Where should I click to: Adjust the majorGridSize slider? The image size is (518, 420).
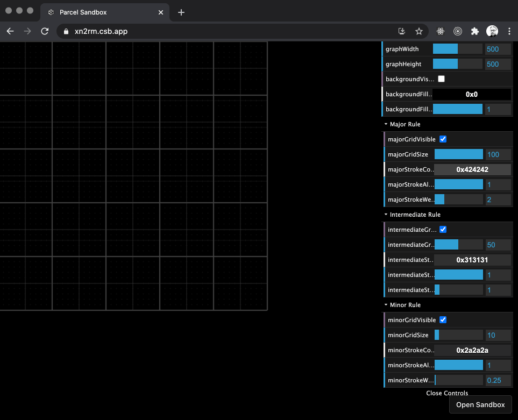(458, 154)
